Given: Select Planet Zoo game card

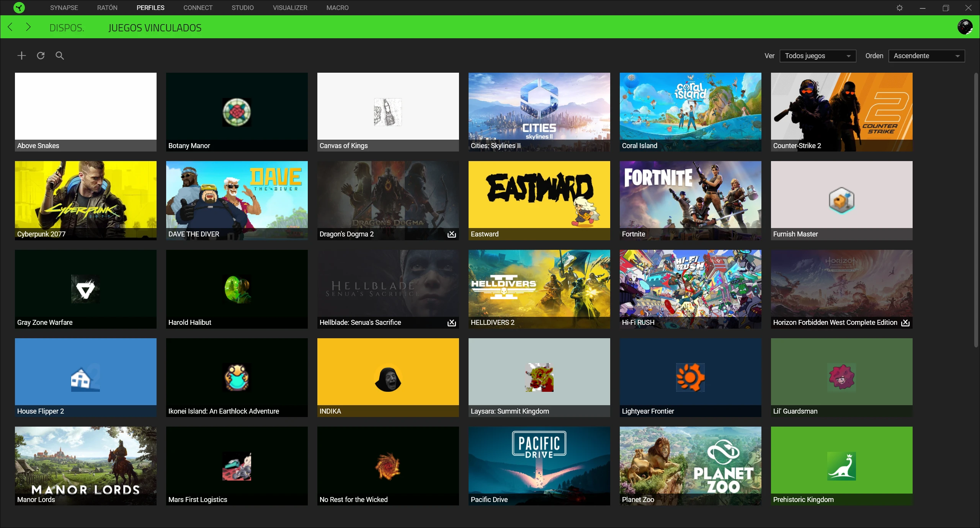Looking at the screenshot, I should point(690,466).
